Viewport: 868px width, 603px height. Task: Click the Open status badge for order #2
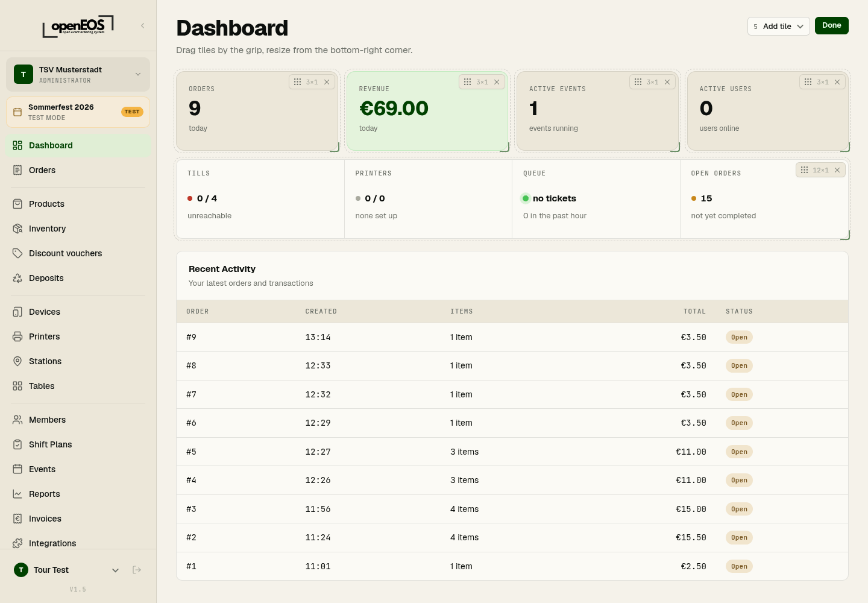tap(739, 538)
